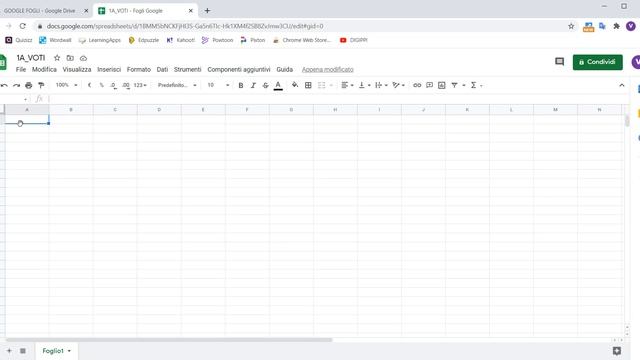Create a filter
Viewport: 640px width, 360px height.
(x=454, y=85)
